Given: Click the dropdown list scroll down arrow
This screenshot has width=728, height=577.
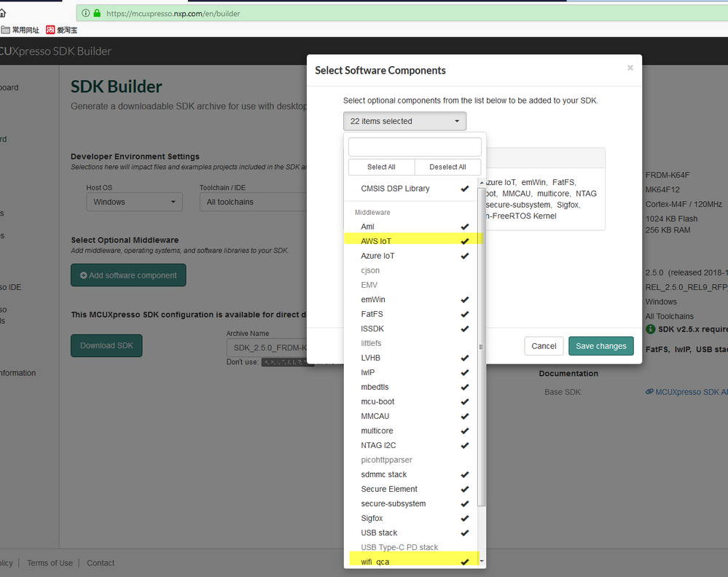Looking at the screenshot, I should tap(482, 561).
